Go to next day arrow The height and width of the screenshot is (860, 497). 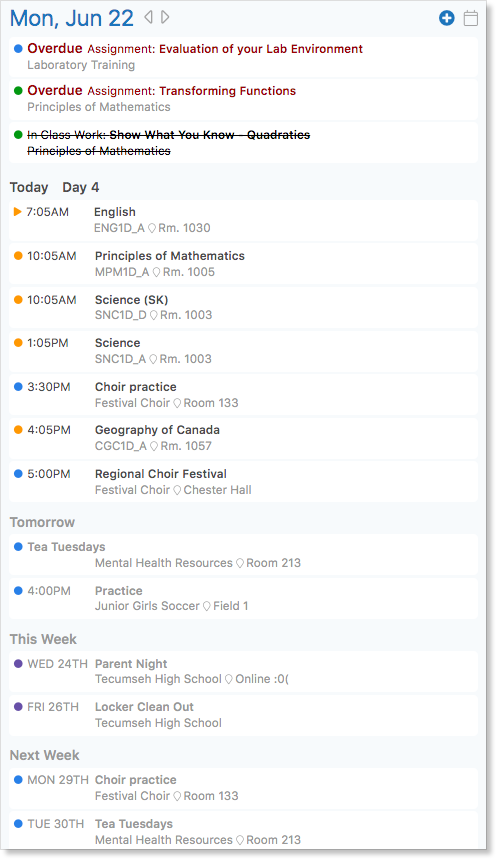tap(165, 18)
